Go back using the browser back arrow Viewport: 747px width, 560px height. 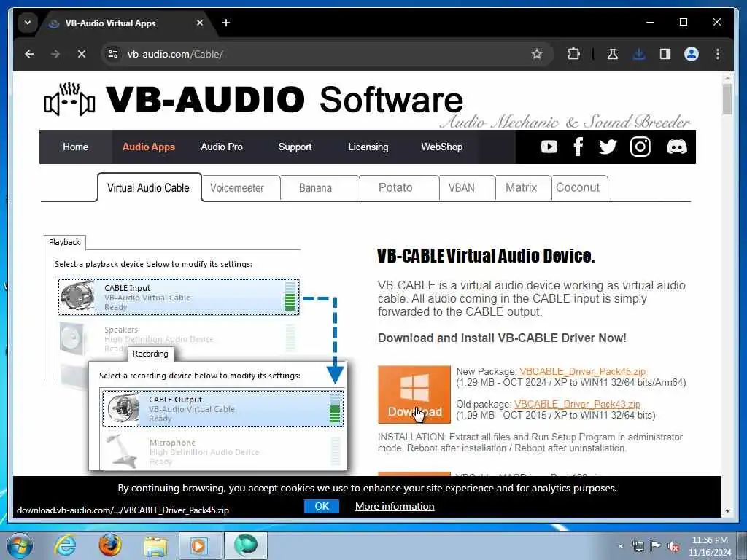tap(29, 54)
